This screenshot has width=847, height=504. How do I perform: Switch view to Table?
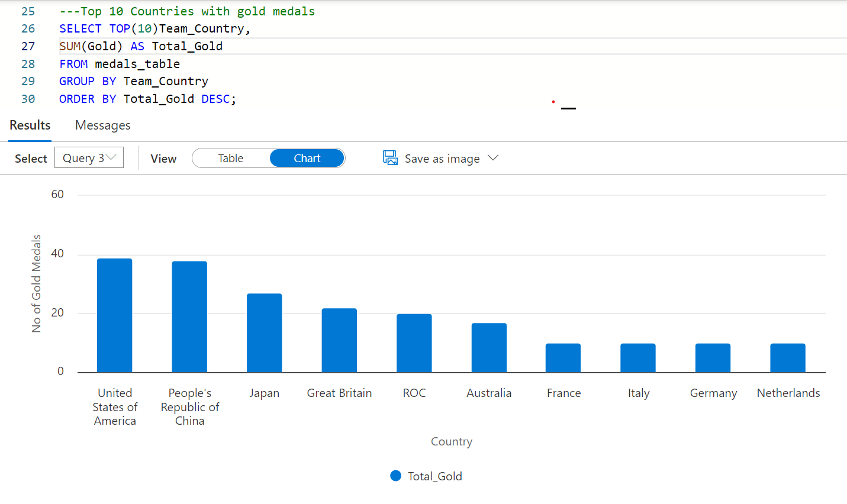[x=231, y=158]
